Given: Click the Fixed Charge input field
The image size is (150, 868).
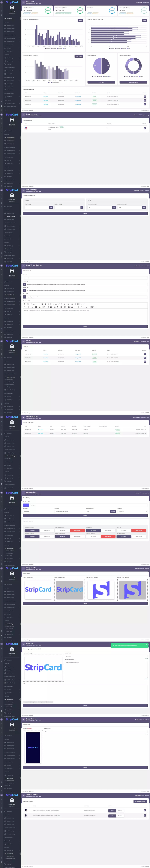Looking at the screenshot, I should click(x=37, y=207).
